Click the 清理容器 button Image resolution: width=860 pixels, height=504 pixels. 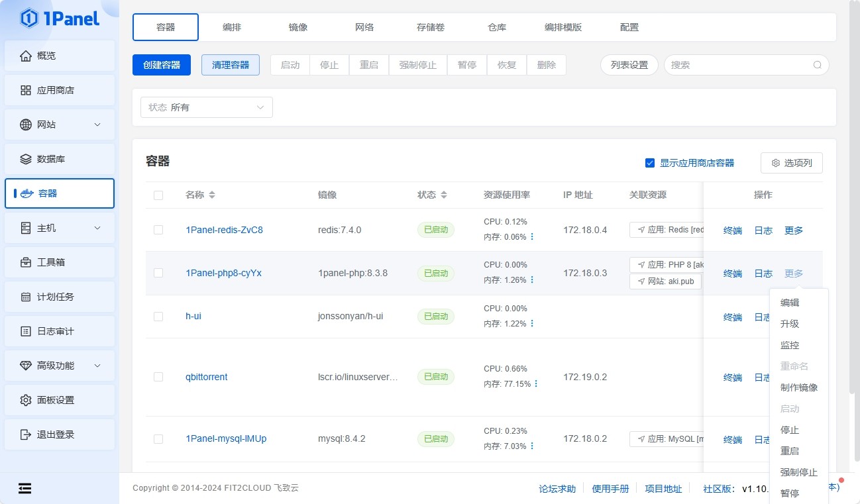[231, 65]
